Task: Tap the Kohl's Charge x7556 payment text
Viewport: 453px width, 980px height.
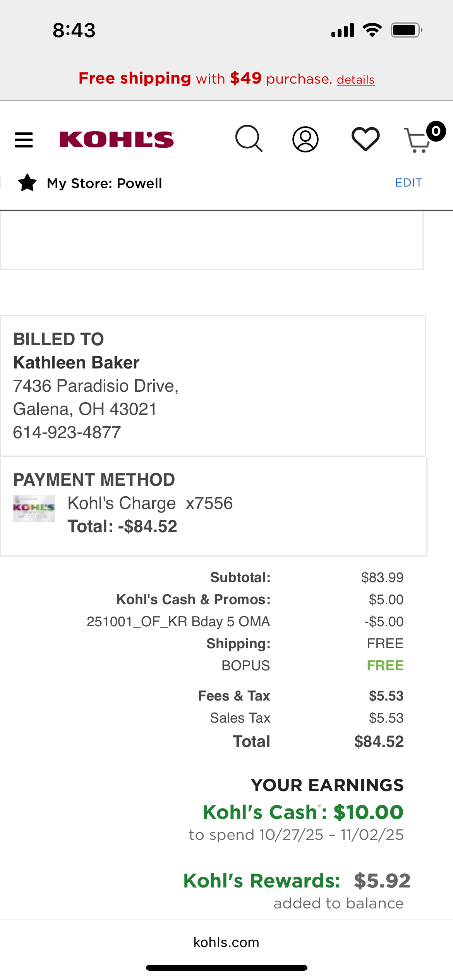Action: click(150, 503)
